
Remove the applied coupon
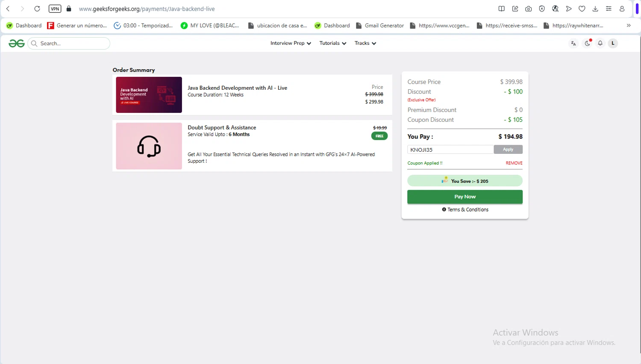[514, 163]
